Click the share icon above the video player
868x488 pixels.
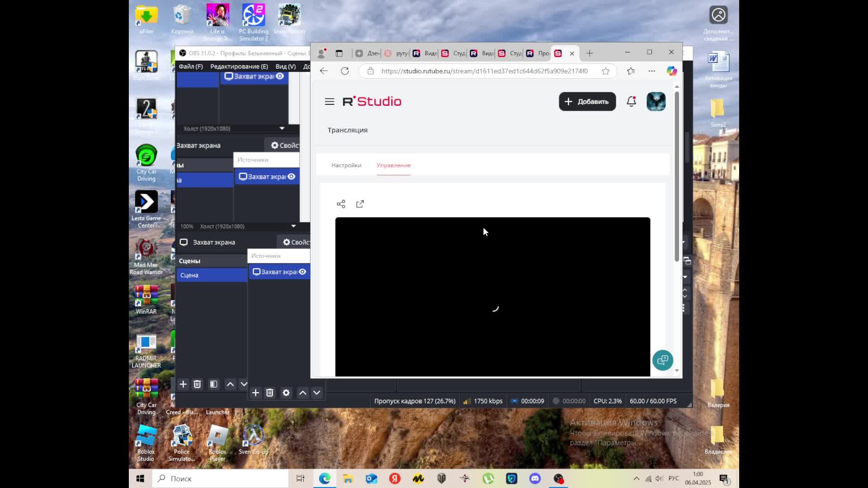click(x=341, y=204)
